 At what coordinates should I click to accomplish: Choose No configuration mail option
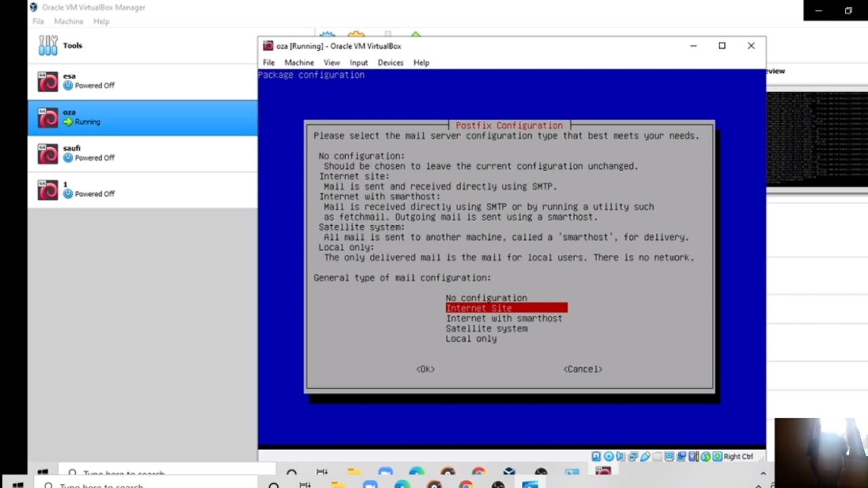486,298
